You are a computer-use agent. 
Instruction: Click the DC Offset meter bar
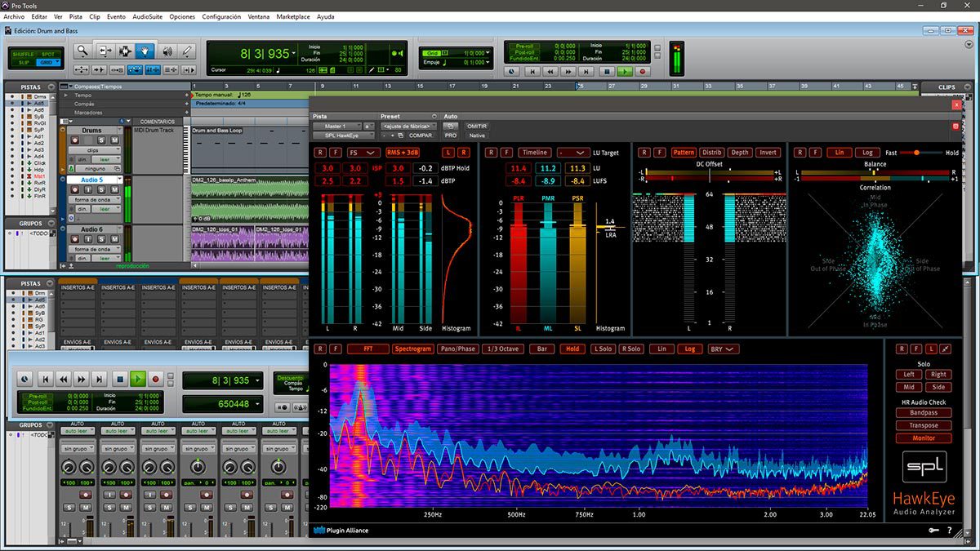click(709, 174)
